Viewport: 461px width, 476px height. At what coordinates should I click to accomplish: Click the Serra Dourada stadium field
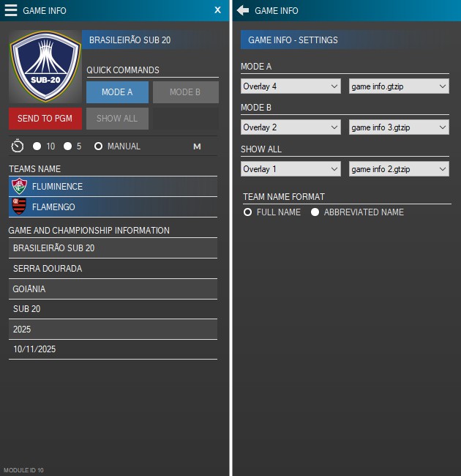[x=113, y=269]
